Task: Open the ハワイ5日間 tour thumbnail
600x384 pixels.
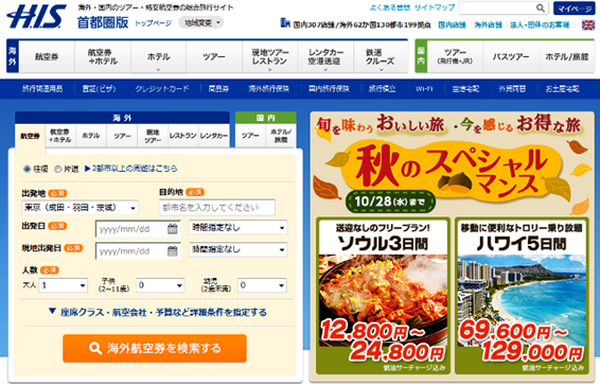Action: [521, 296]
